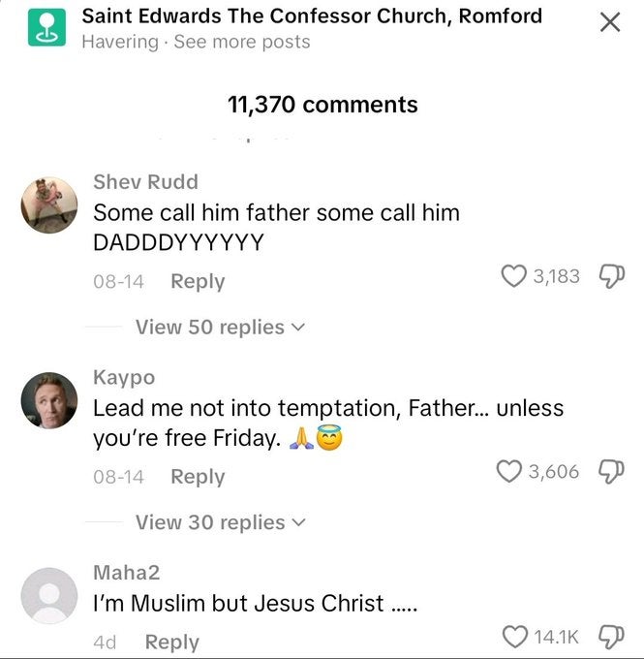The image size is (644, 659).
Task: Open Maha2's default avatar
Action: click(49, 594)
